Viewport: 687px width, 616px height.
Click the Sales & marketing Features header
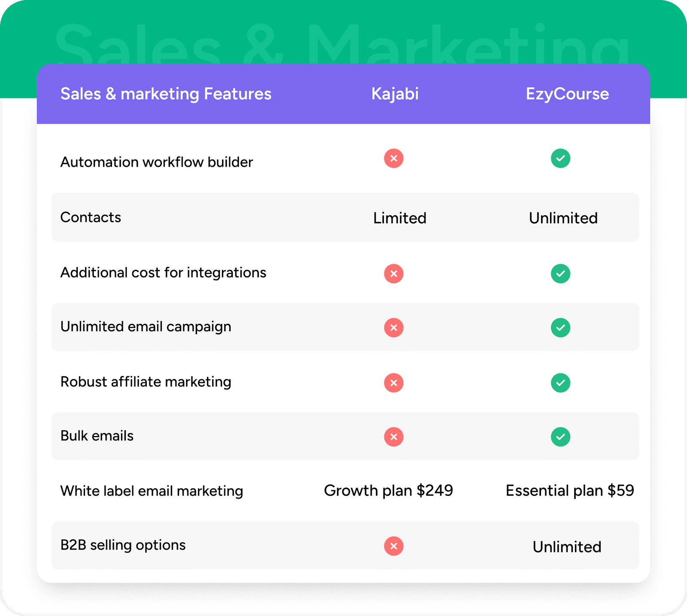(x=166, y=94)
